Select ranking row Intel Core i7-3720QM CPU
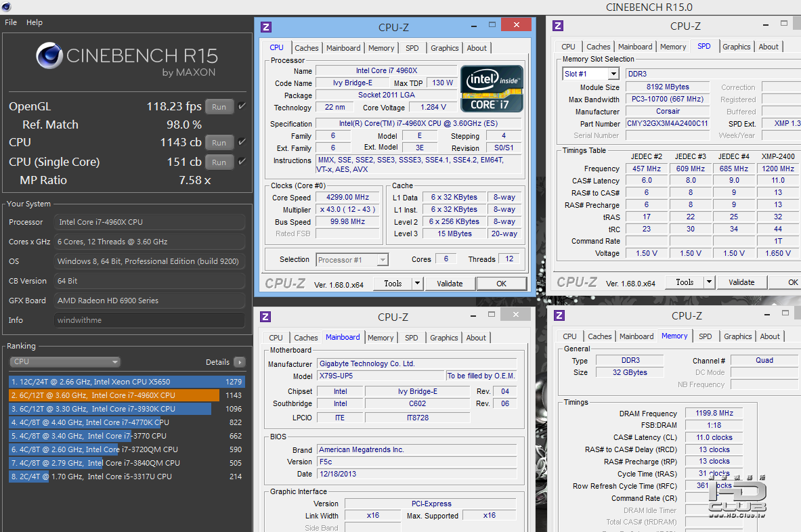This screenshot has height=532, width=801. point(127,449)
